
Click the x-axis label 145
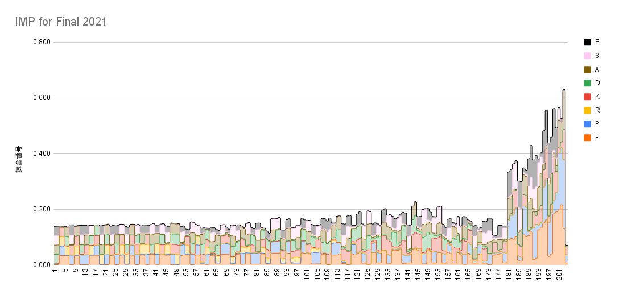pos(418,274)
